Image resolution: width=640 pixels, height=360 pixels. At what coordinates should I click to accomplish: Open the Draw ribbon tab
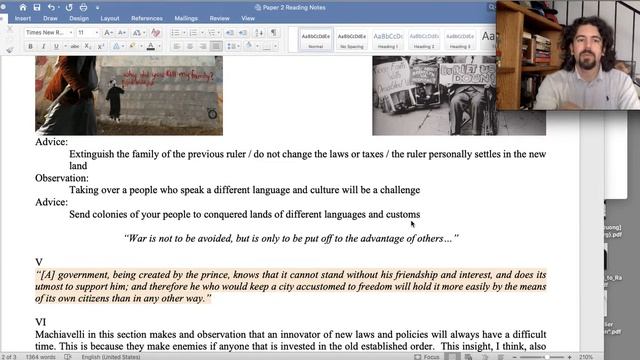coord(50,18)
